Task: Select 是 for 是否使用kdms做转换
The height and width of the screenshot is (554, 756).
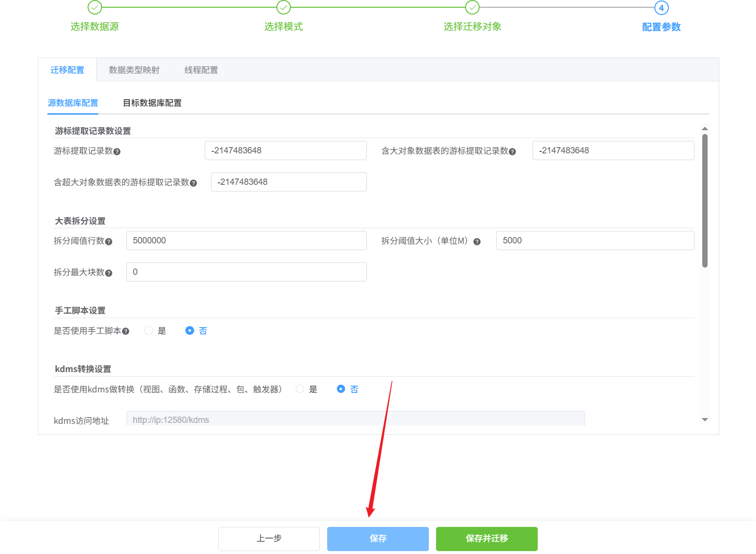Action: [x=300, y=389]
